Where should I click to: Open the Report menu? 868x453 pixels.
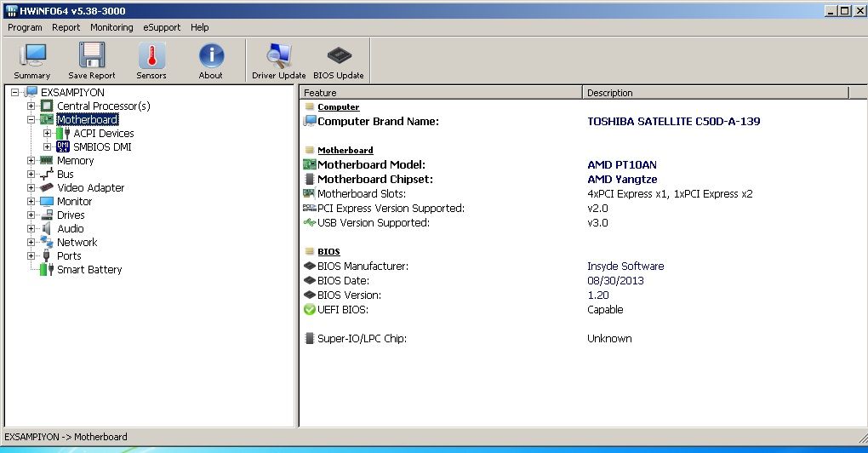tap(66, 27)
